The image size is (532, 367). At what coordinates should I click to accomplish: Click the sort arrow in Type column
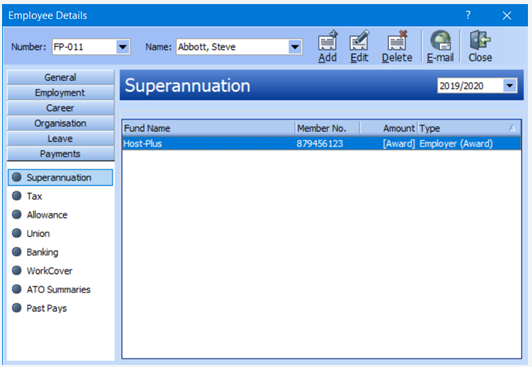(x=512, y=128)
